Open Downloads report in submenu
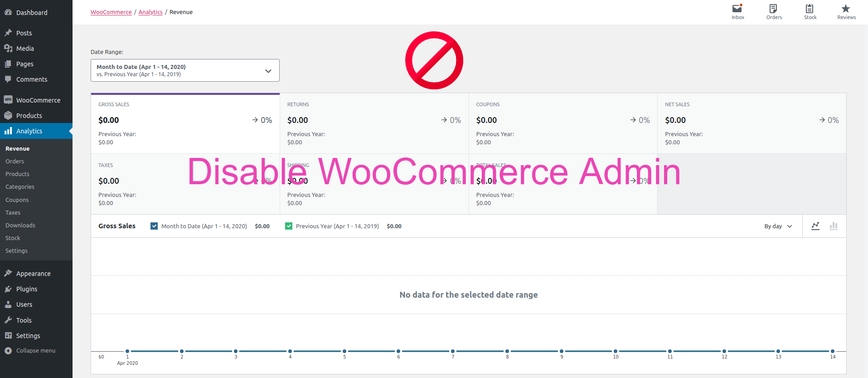Screen dimensions: 868x378 click(x=20, y=225)
